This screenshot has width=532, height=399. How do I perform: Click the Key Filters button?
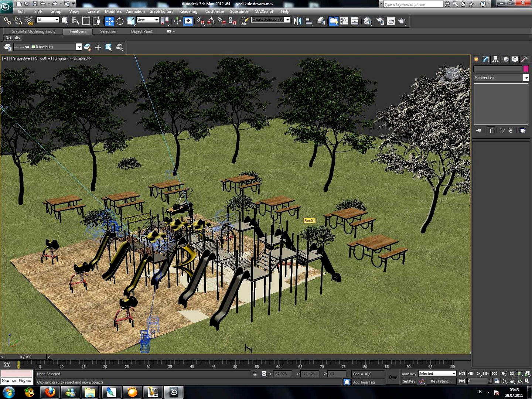tap(442, 381)
